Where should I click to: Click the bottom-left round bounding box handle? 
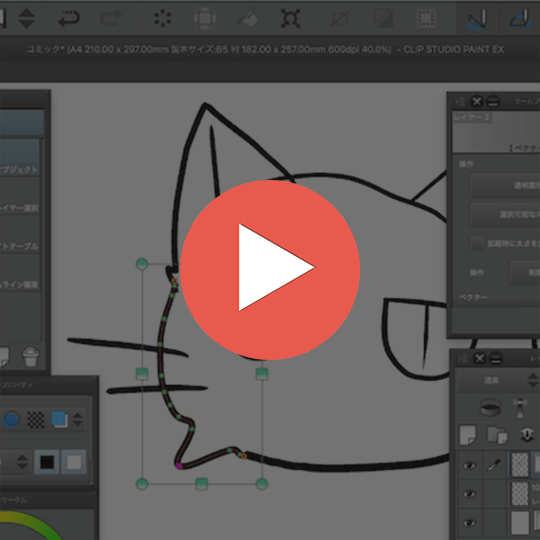(142, 484)
